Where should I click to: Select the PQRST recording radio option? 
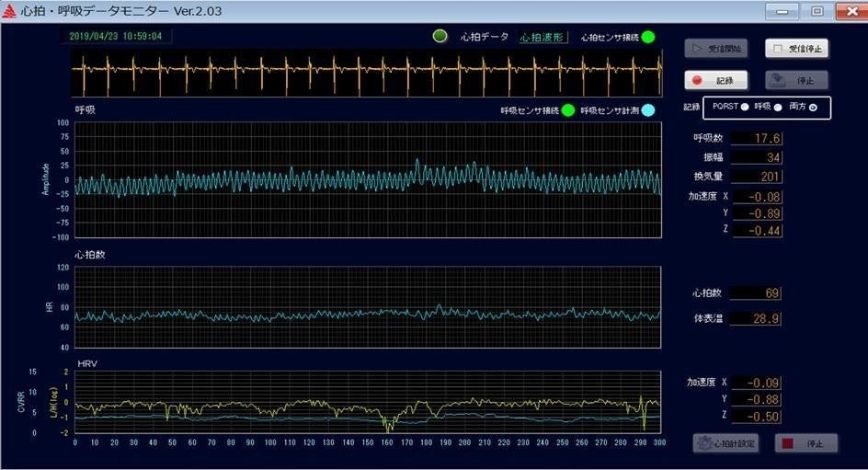click(x=745, y=108)
